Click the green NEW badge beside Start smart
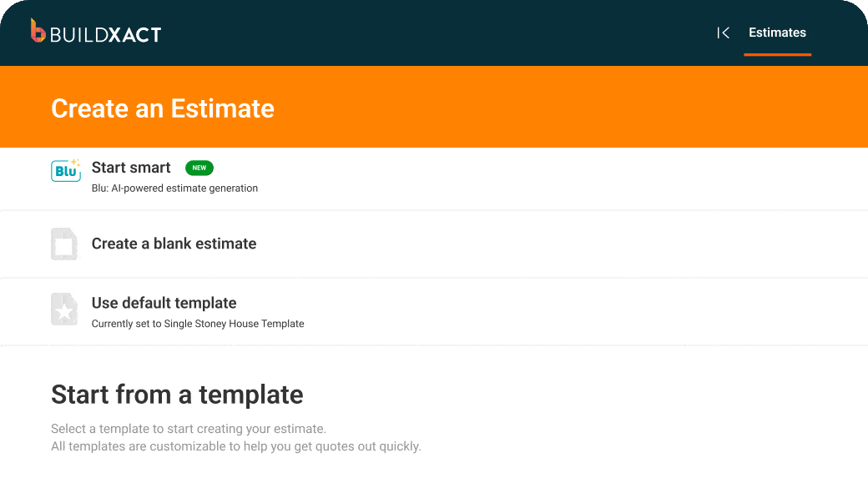The width and height of the screenshot is (868, 488). pos(199,168)
